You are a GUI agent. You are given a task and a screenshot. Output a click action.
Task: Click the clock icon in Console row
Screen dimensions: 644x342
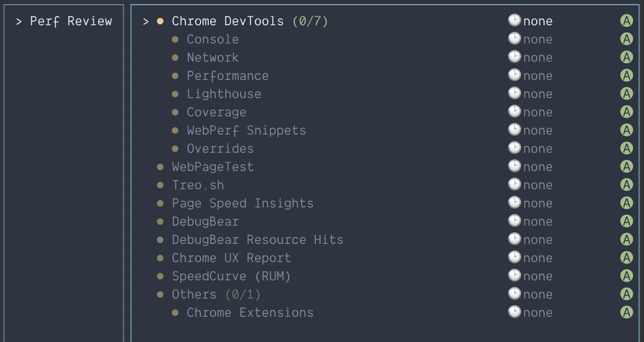(x=514, y=39)
